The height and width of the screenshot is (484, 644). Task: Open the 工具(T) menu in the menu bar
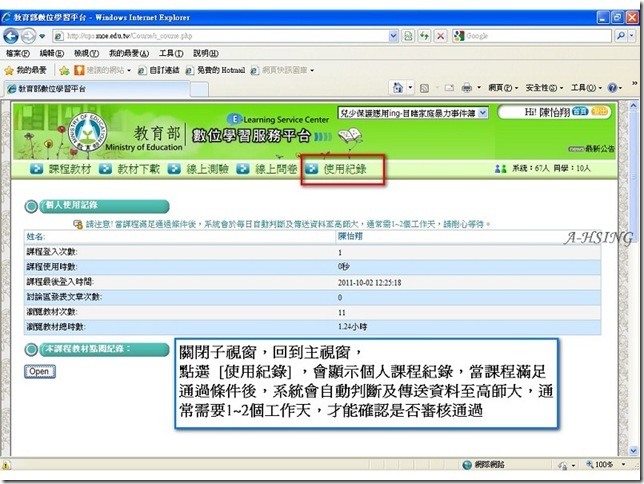tap(171, 53)
